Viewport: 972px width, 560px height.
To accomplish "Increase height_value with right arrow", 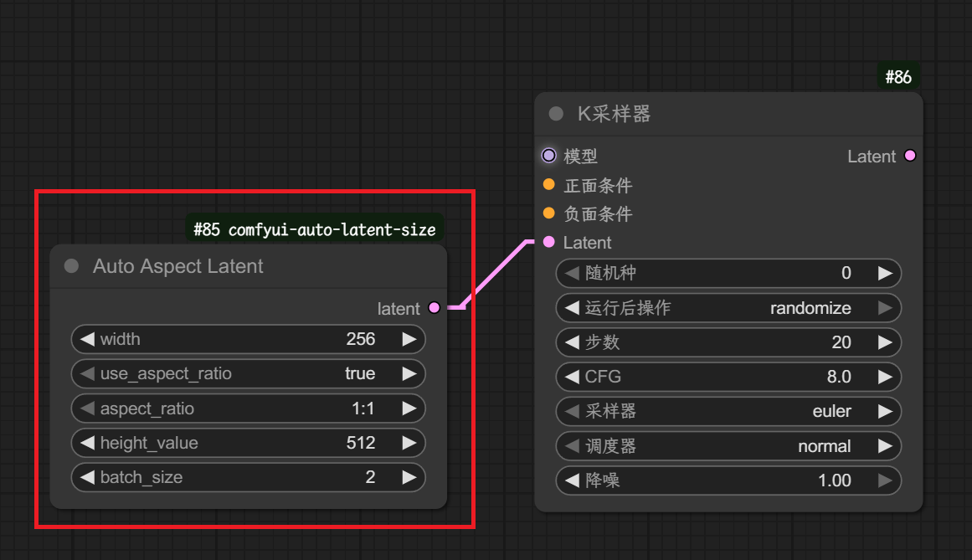I will point(409,443).
